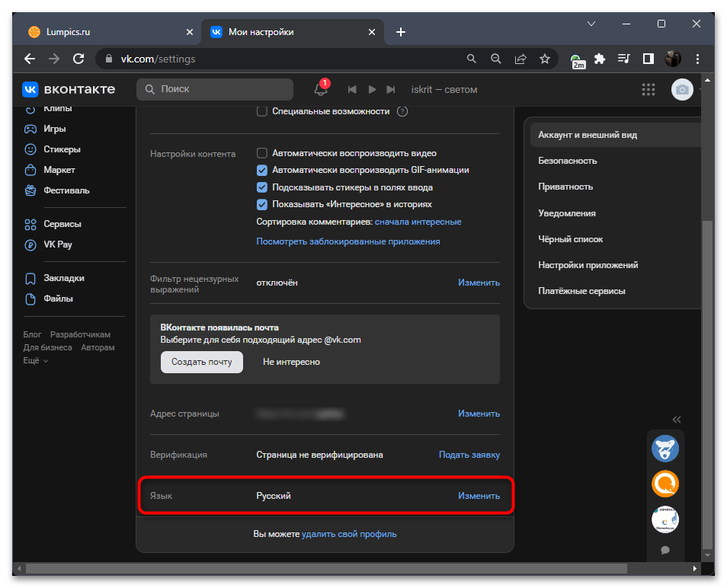Viewport: 727px width, 588px height.
Task: Click the VK logo icon in the header
Action: pyautogui.click(x=30, y=89)
